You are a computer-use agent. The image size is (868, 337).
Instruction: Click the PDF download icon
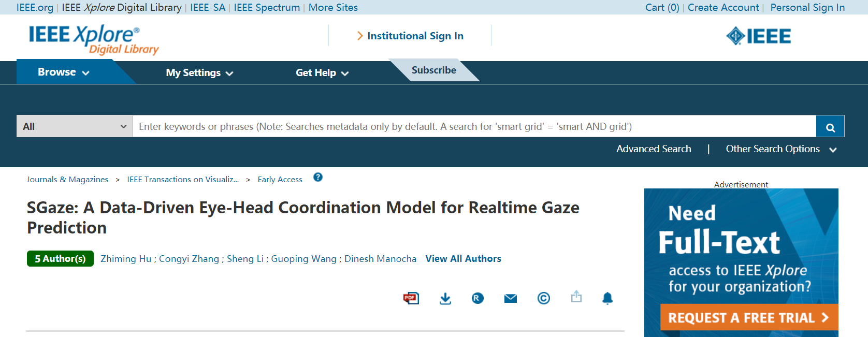(411, 298)
